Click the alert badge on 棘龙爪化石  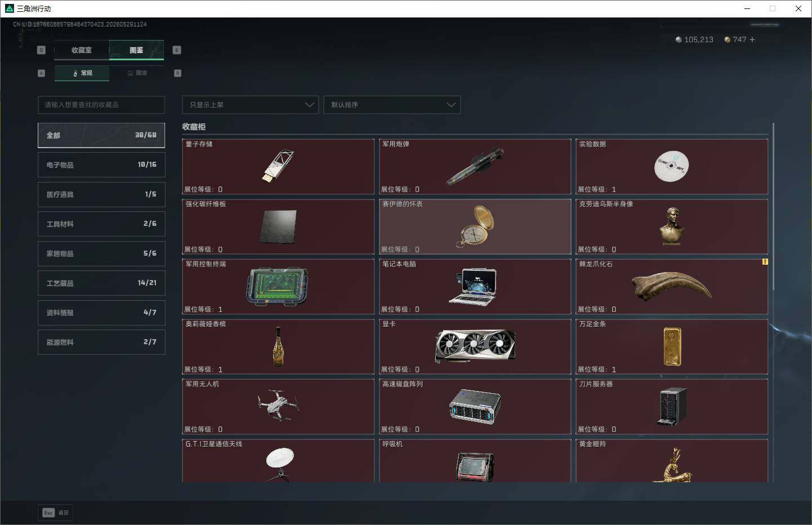point(765,262)
